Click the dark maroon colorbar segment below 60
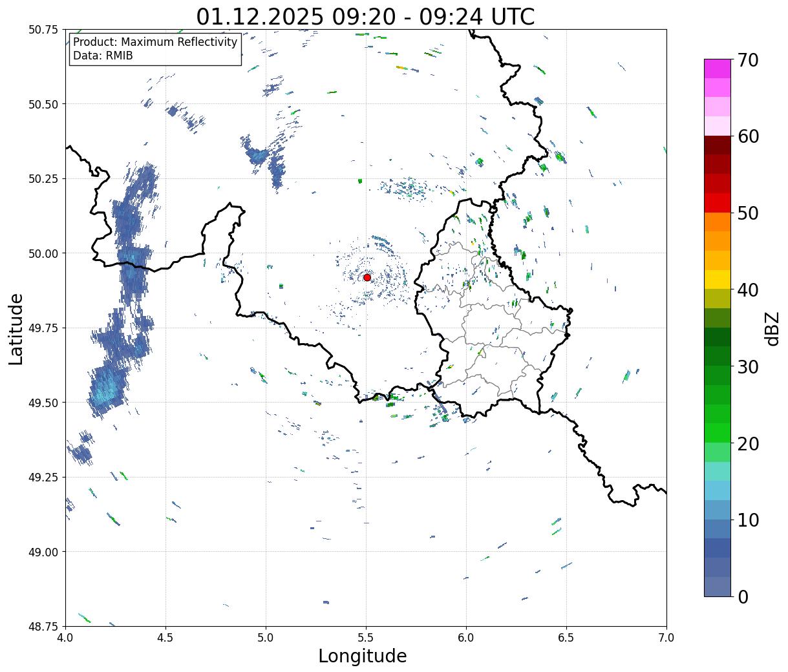The height and width of the screenshot is (672, 788). (x=718, y=145)
